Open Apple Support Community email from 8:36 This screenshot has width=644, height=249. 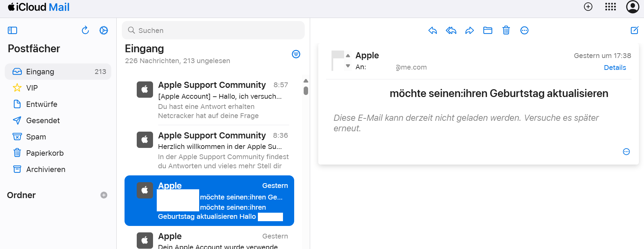click(x=209, y=150)
